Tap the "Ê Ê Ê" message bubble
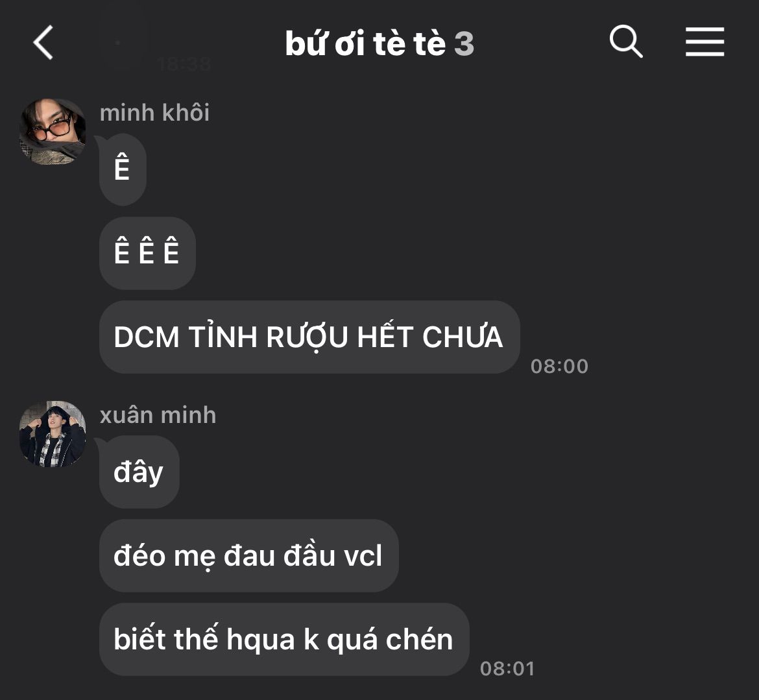Image resolution: width=759 pixels, height=700 pixels. pos(147,253)
